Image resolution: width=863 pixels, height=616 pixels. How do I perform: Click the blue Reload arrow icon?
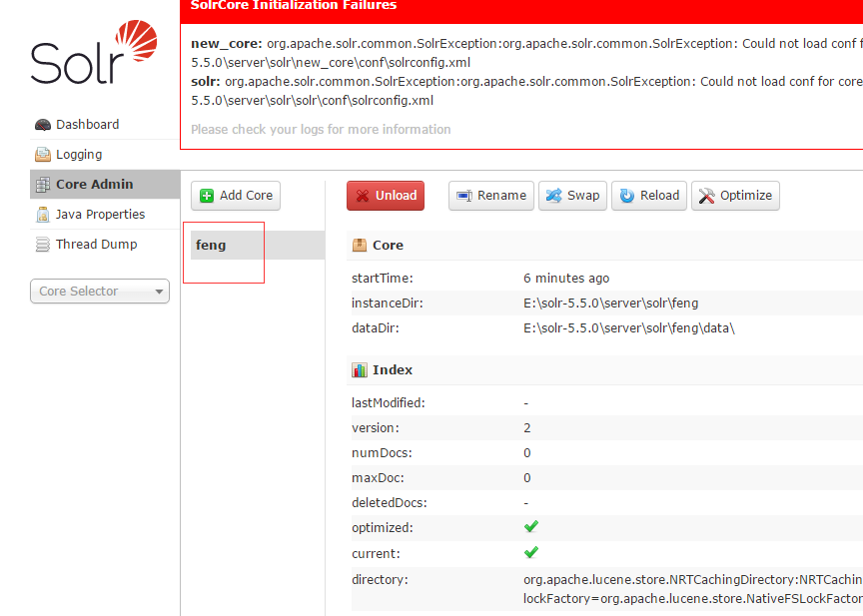[627, 196]
